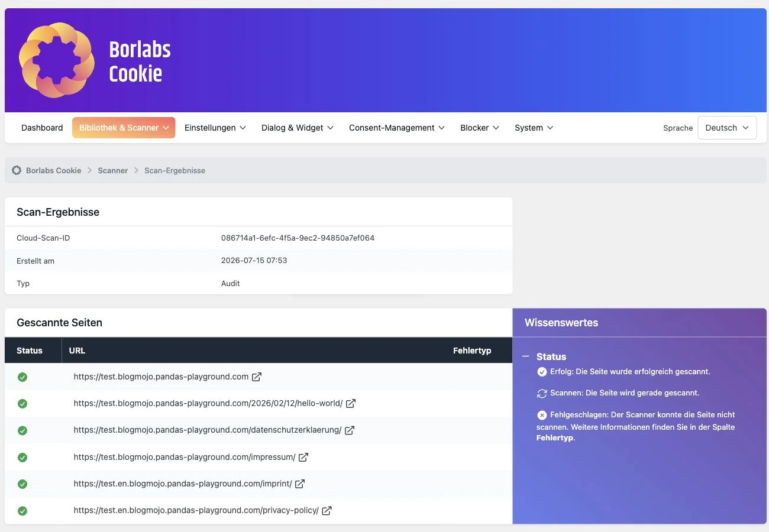The height and width of the screenshot is (532, 769).
Task: Open the Sprache Deutsch language selector
Action: tap(727, 128)
